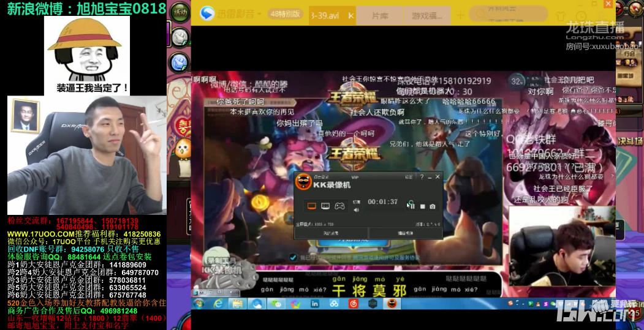Add a new tab with the plus icon

[460, 15]
